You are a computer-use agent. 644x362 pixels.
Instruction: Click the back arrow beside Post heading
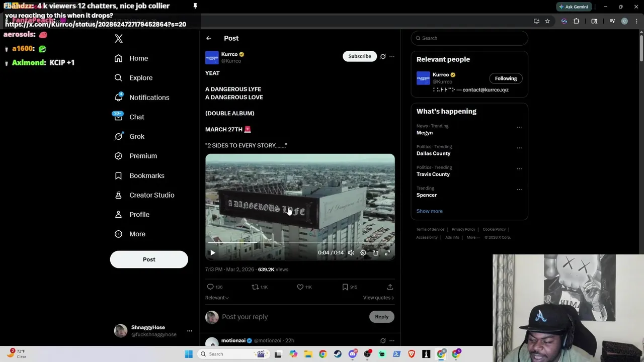[x=208, y=38]
